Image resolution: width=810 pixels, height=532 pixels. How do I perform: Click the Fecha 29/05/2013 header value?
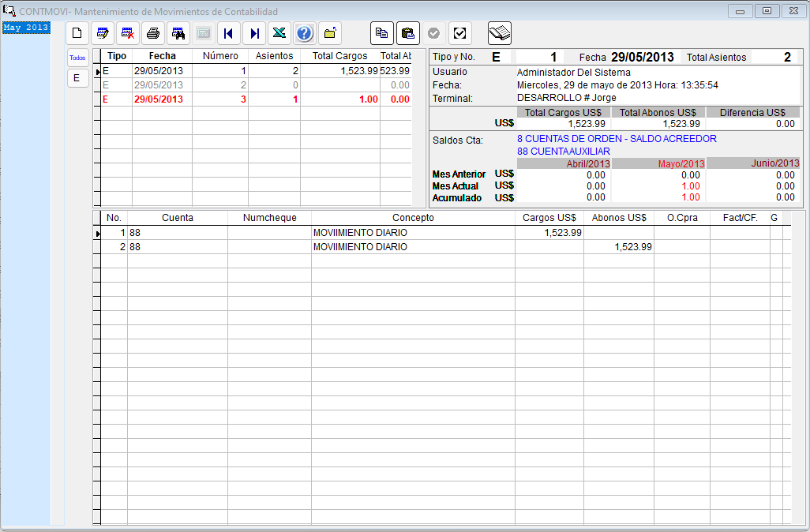click(x=642, y=57)
